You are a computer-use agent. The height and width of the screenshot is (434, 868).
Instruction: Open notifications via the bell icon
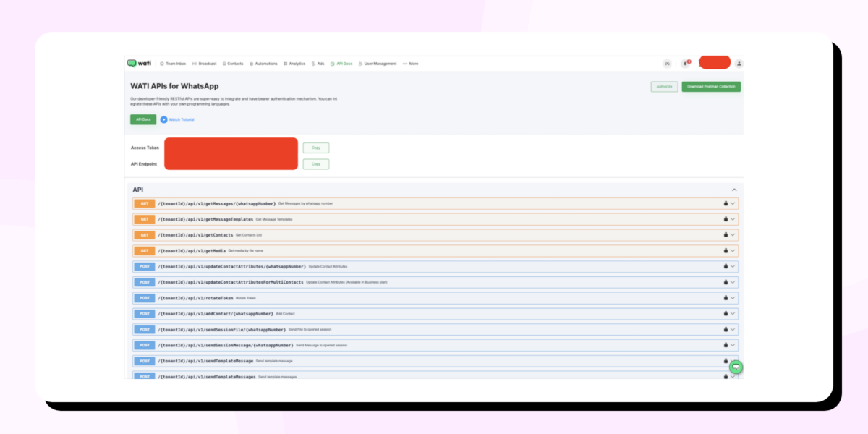(x=685, y=63)
